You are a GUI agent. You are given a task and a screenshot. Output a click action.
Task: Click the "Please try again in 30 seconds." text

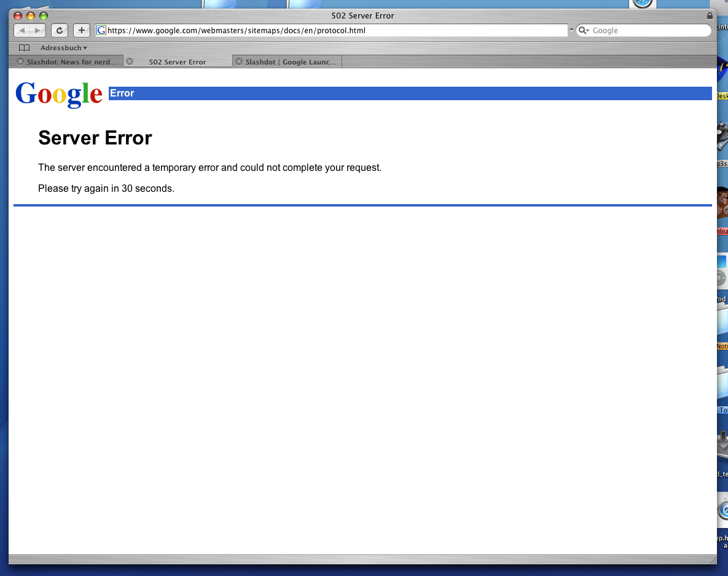point(106,189)
